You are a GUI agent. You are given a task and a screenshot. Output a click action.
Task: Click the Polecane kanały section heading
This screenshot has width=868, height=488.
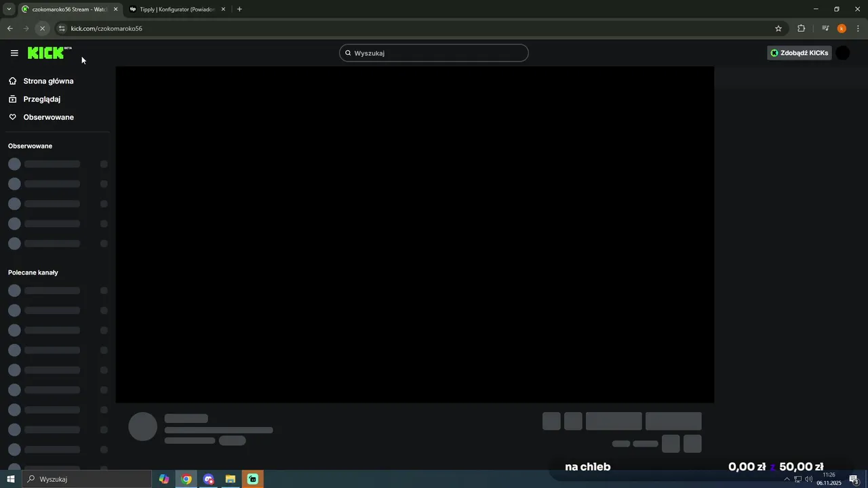click(x=33, y=272)
